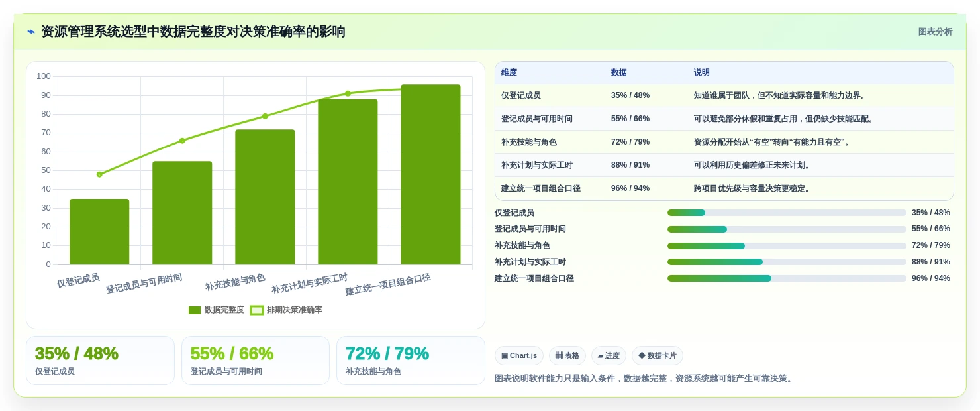Toggle the 数据完整度 legend swatch

pos(195,310)
